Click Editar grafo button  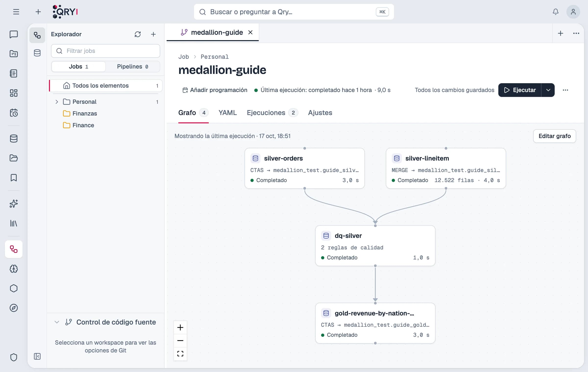pyautogui.click(x=555, y=136)
